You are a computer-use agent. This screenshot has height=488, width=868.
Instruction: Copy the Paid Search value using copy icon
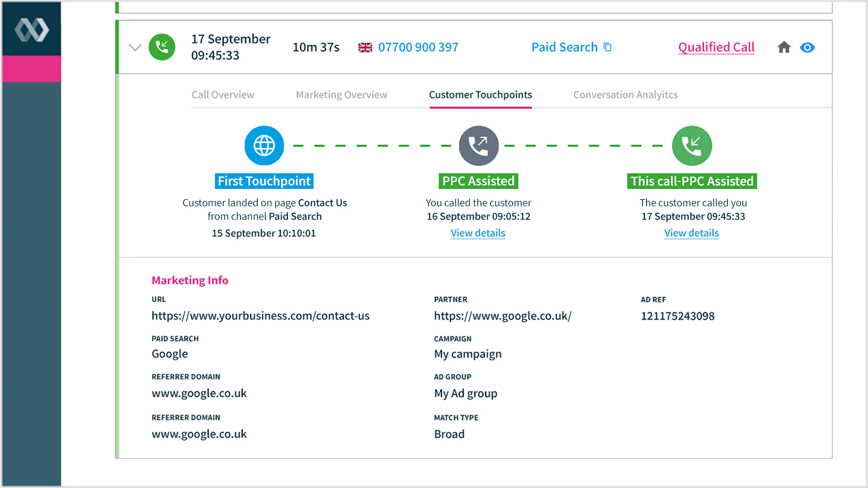point(608,47)
